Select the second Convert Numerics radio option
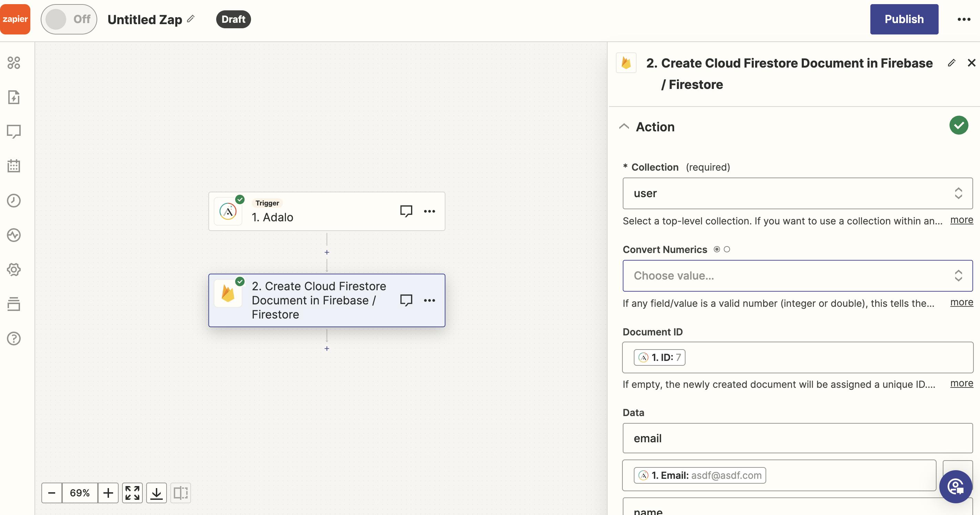 tap(727, 250)
